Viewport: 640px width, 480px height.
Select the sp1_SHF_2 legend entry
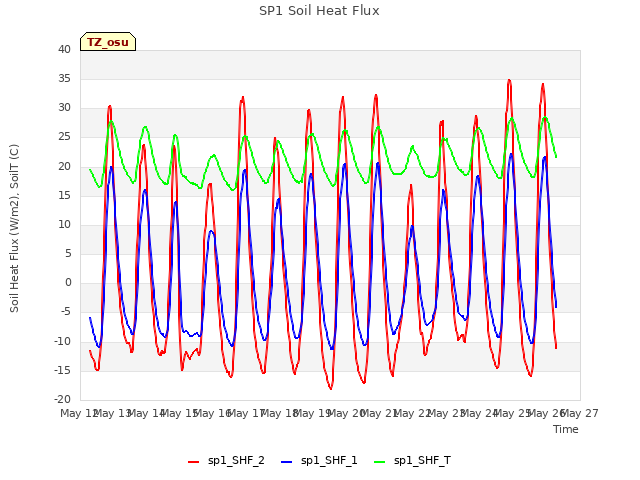pos(226,461)
